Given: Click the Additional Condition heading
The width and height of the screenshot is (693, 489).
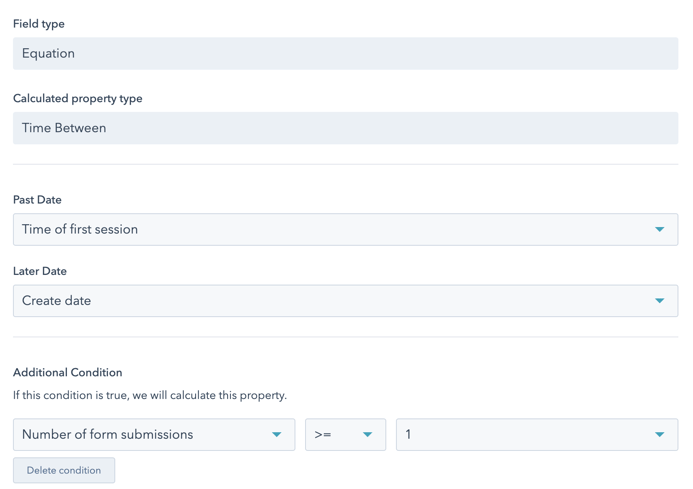Looking at the screenshot, I should 68,372.
